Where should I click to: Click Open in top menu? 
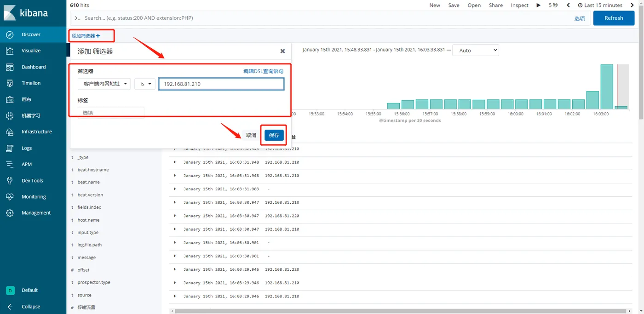(474, 5)
